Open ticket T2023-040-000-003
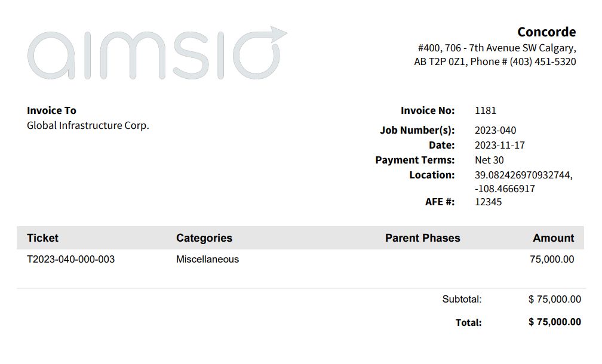 pyautogui.click(x=70, y=260)
